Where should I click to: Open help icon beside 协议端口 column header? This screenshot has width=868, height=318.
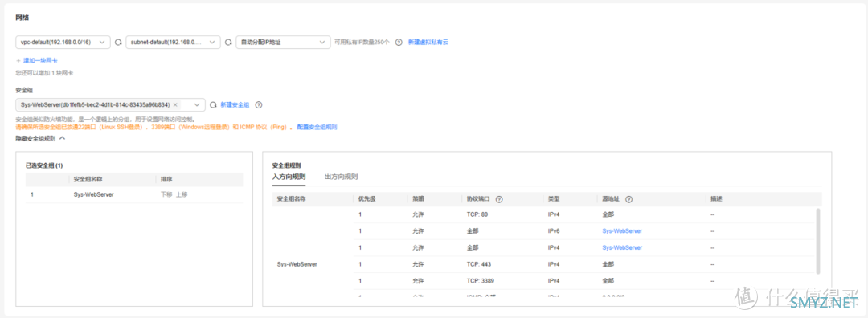click(499, 199)
